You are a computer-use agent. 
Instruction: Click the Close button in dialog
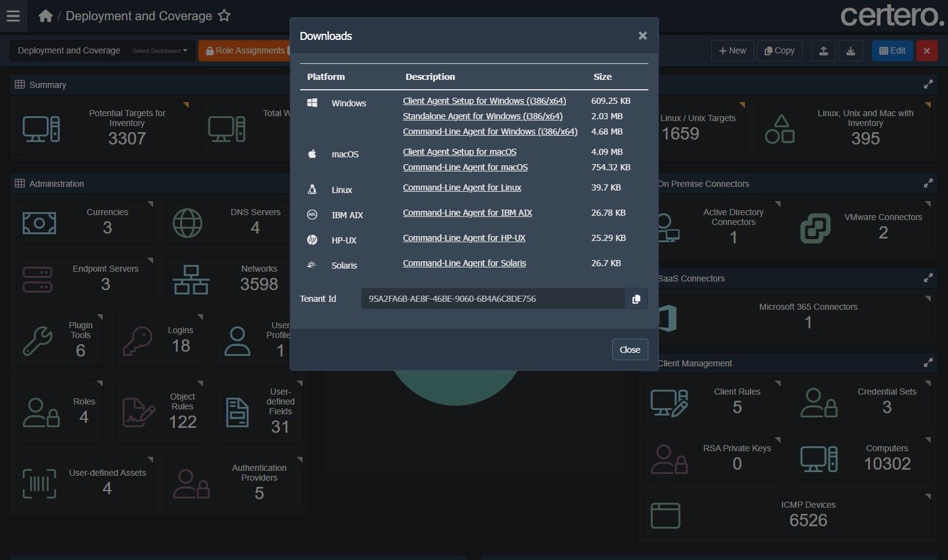[x=630, y=349]
